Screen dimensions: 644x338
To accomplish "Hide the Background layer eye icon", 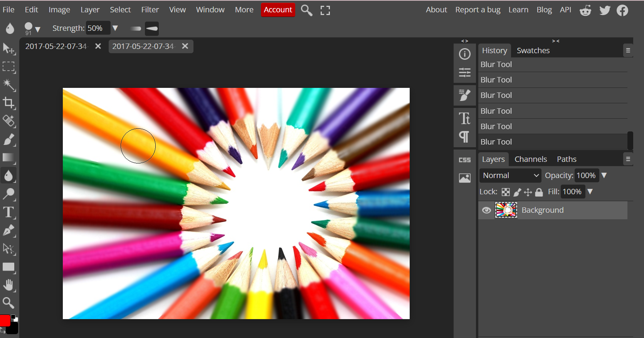I will click(487, 210).
